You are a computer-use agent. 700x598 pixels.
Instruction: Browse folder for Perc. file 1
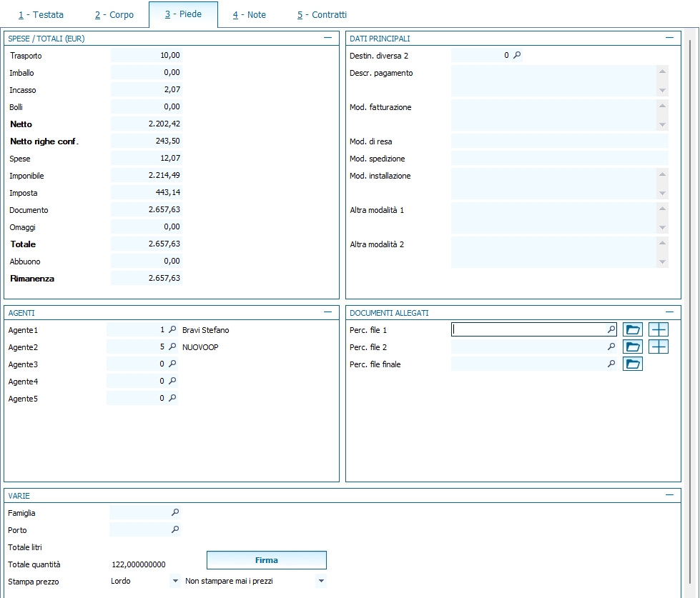click(633, 329)
